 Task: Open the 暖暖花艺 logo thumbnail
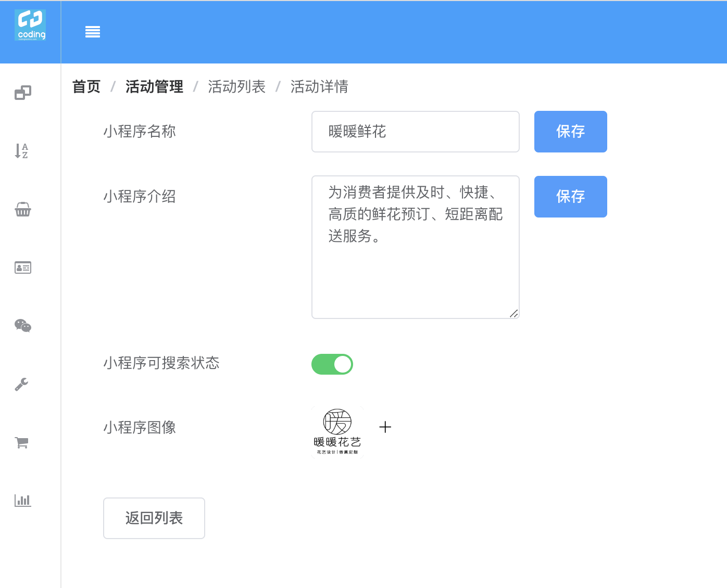click(337, 432)
